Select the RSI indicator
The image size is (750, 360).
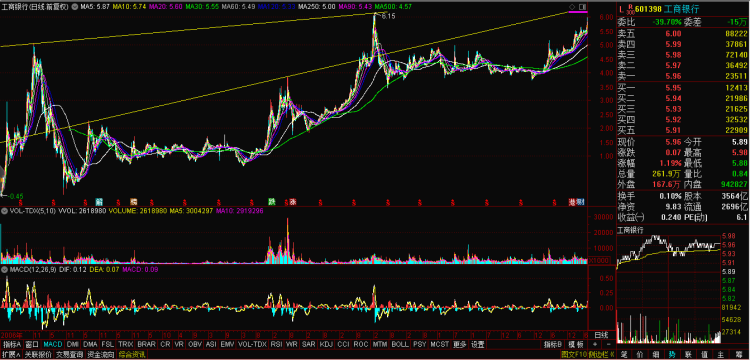(276, 344)
